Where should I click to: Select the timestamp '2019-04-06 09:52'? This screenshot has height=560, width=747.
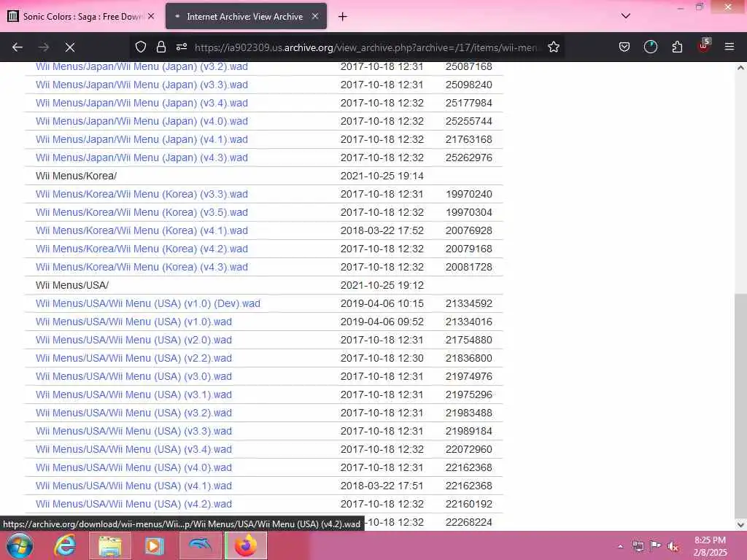point(382,322)
